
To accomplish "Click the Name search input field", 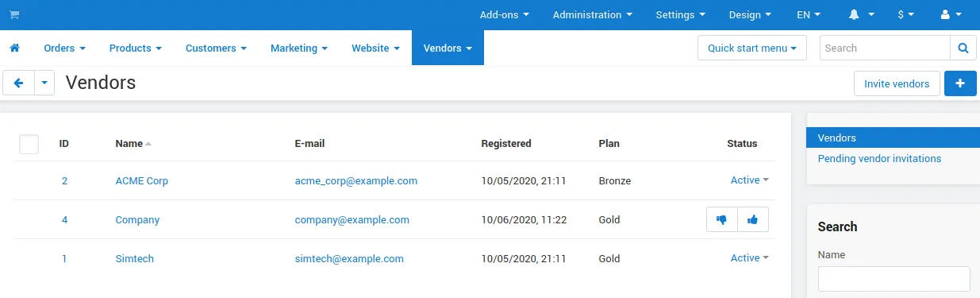I will tap(894, 279).
